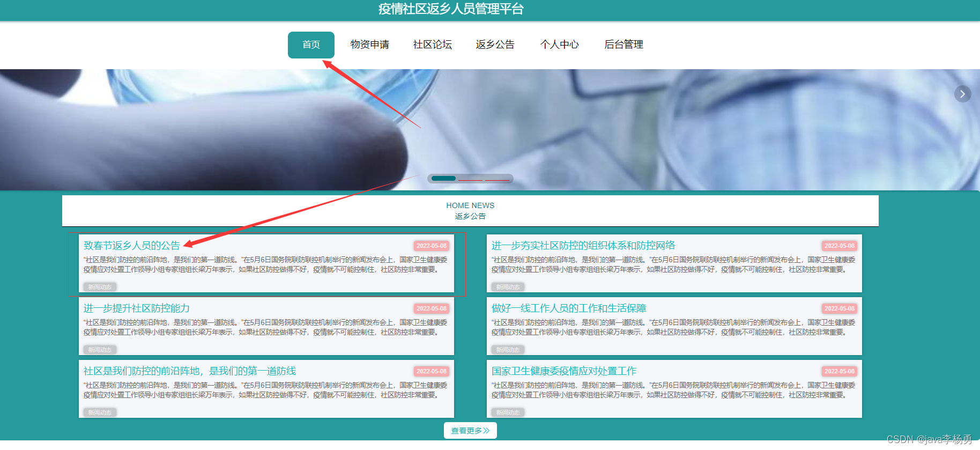Select the first carousel indicator bar

point(443,179)
